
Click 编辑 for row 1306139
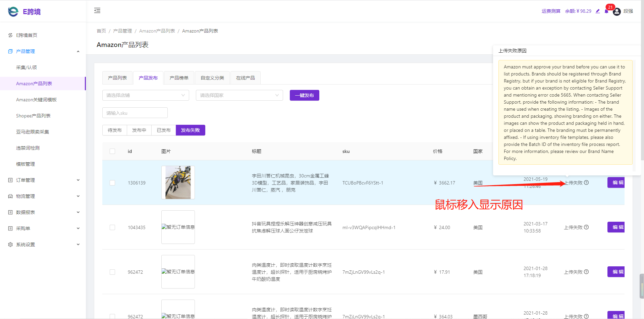click(x=616, y=182)
